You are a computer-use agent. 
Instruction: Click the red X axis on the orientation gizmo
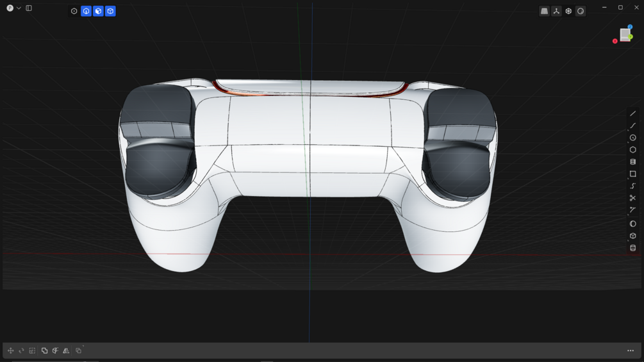pyautogui.click(x=615, y=41)
